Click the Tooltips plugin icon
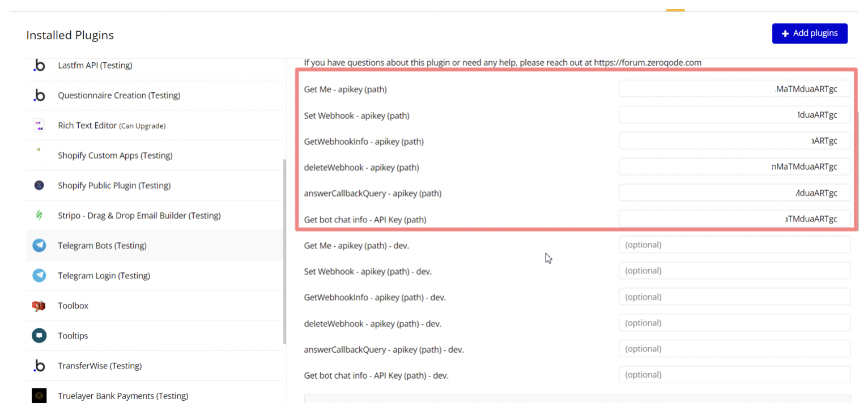This screenshot has width=868, height=420. click(39, 336)
